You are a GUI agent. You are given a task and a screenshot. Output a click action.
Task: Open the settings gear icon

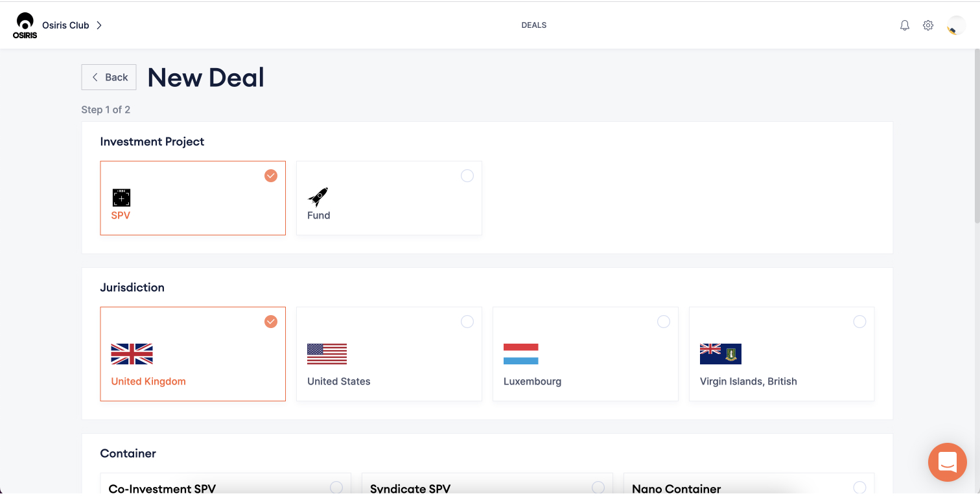928,25
